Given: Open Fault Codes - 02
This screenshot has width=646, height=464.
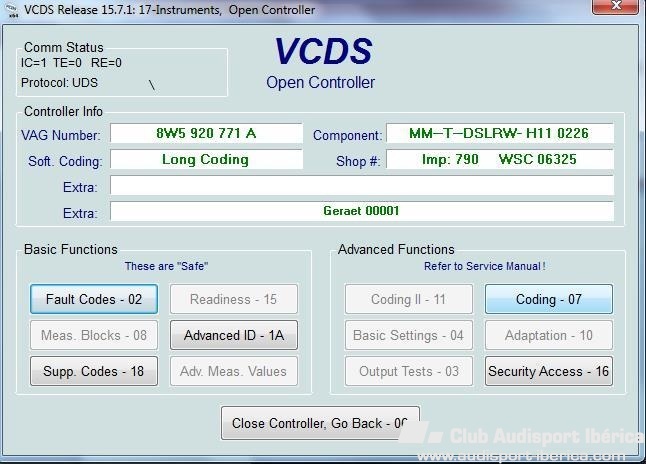Looking at the screenshot, I should click(x=94, y=299).
